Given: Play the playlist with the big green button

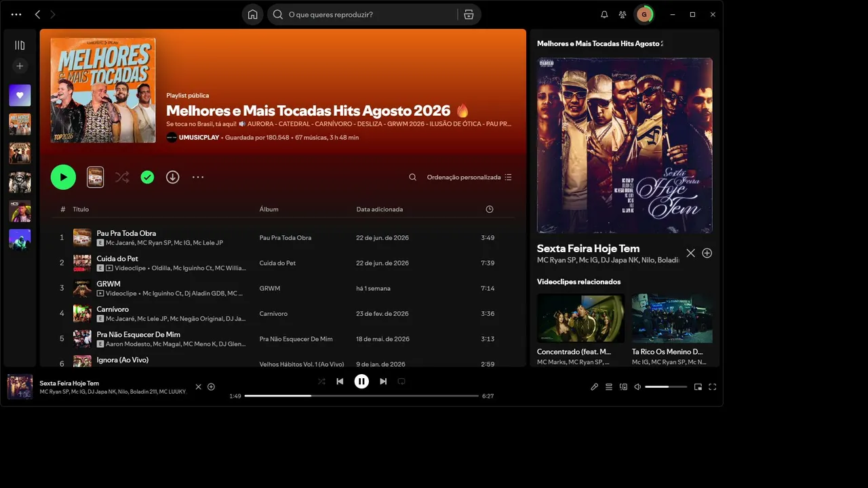Looking at the screenshot, I should coord(63,177).
